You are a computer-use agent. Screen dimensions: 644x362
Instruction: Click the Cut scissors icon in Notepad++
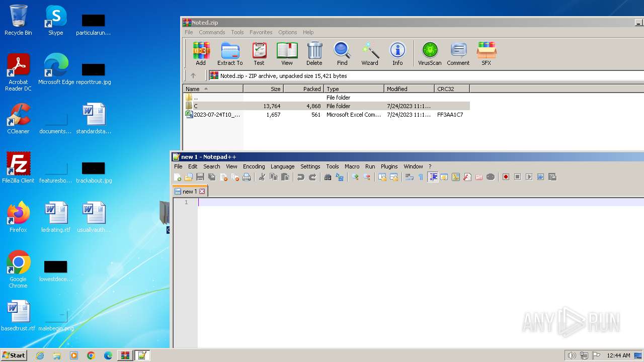coord(262,177)
